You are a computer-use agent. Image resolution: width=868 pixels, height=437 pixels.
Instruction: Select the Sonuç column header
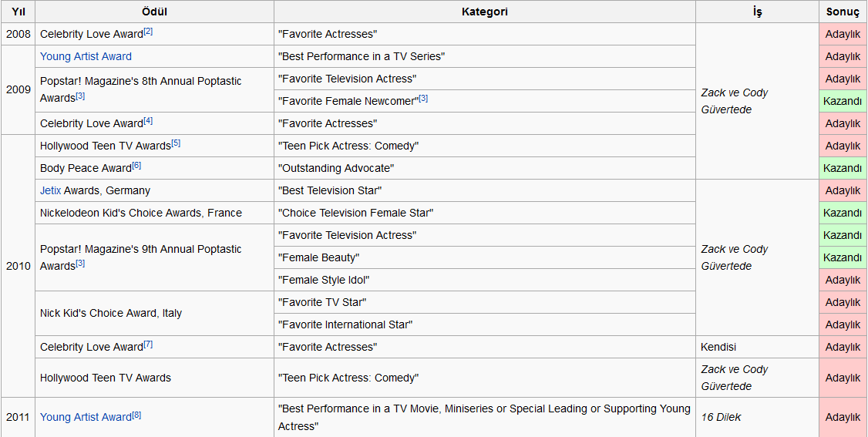click(843, 12)
